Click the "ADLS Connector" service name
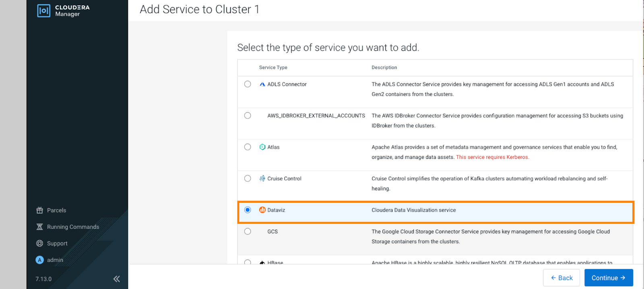 point(287,84)
